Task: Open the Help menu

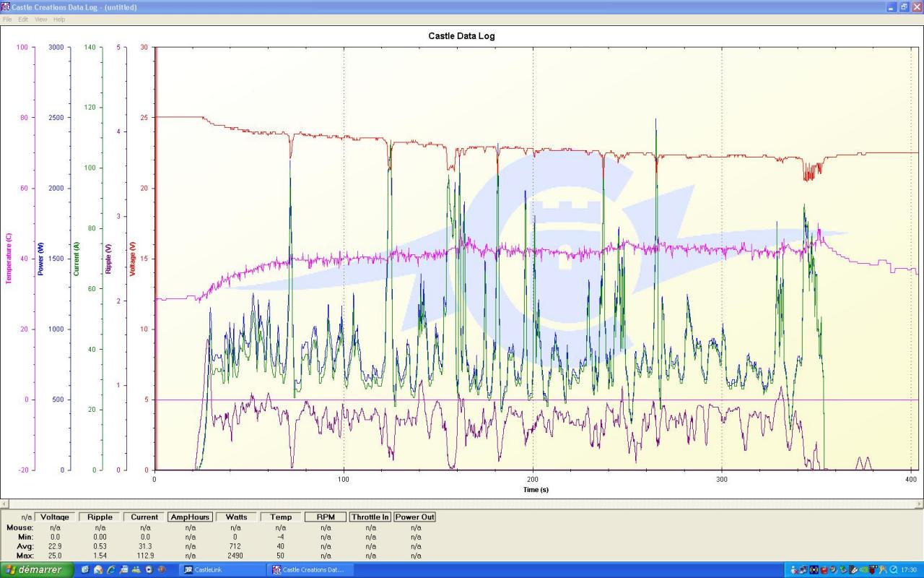Action: point(59,19)
